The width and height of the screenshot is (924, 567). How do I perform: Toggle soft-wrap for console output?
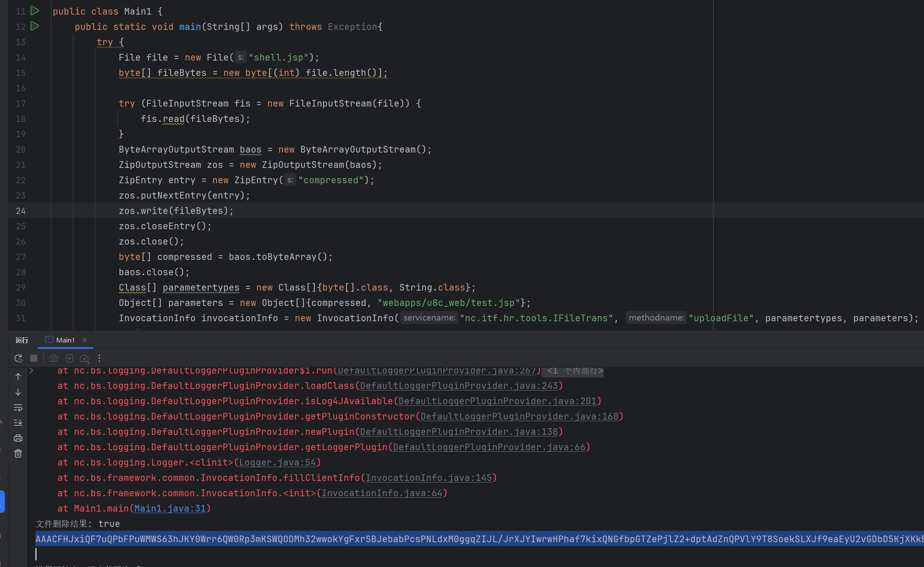tap(18, 407)
